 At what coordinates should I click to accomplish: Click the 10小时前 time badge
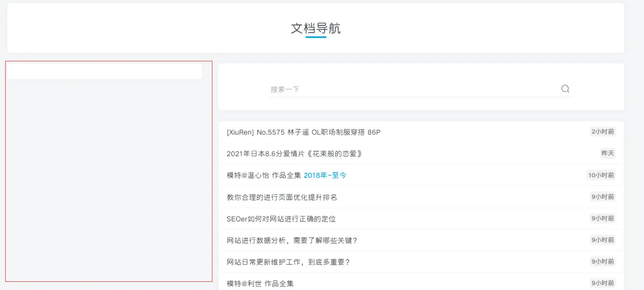coord(601,175)
